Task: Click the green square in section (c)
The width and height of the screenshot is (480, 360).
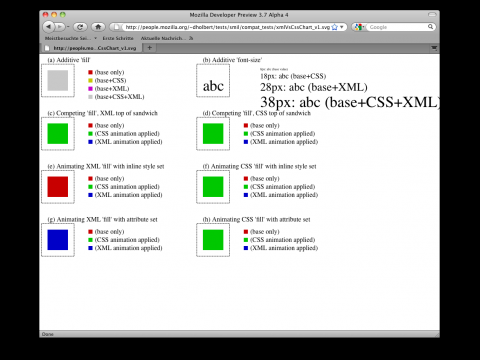Action: (58, 134)
